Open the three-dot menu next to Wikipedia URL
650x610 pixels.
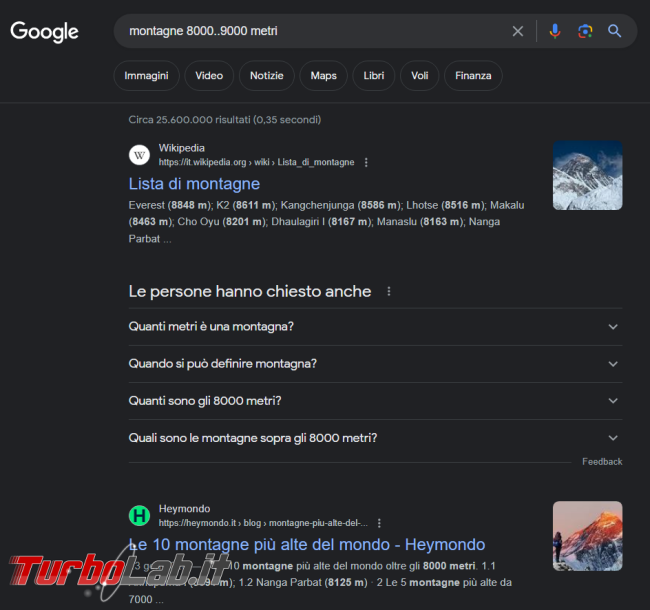coord(366,162)
